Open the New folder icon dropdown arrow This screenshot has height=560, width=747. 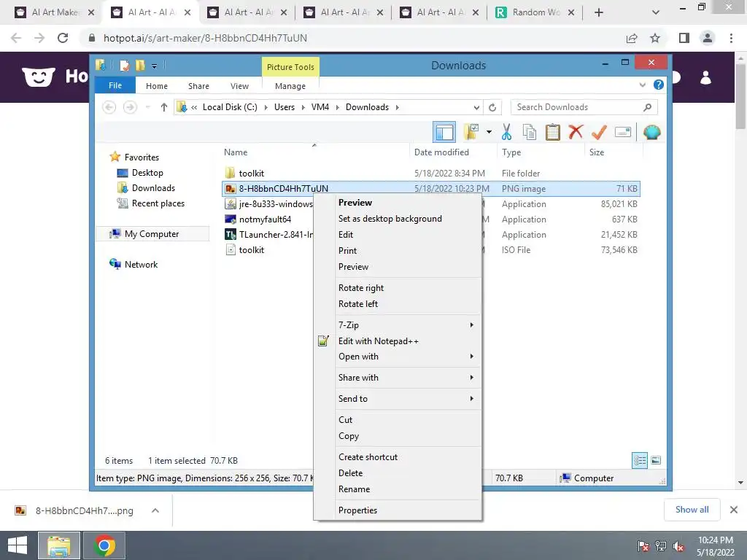pyautogui.click(x=489, y=132)
